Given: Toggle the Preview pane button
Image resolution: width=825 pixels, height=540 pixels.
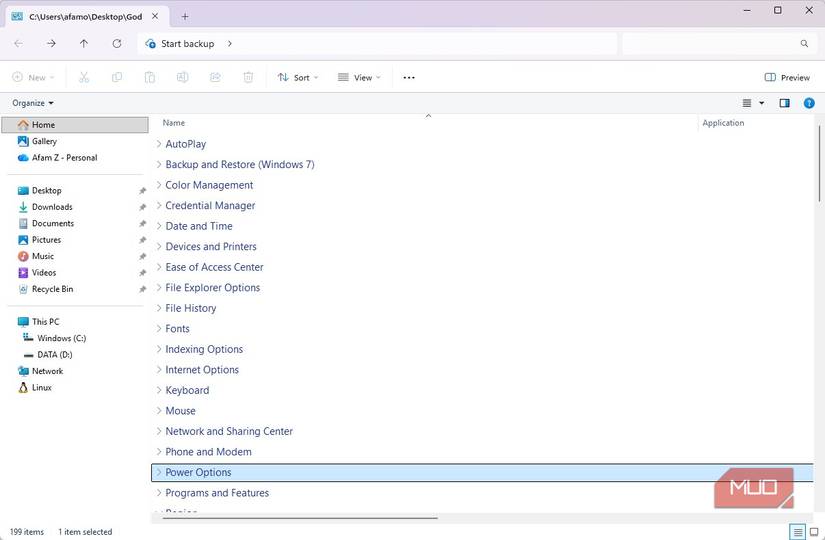Looking at the screenshot, I should [787, 77].
